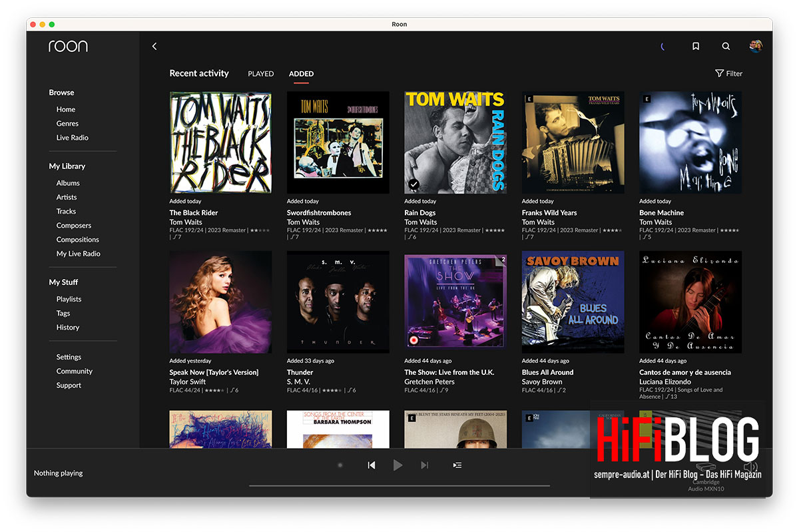
Task: Go back with the left chevron arrow
Action: (154, 47)
